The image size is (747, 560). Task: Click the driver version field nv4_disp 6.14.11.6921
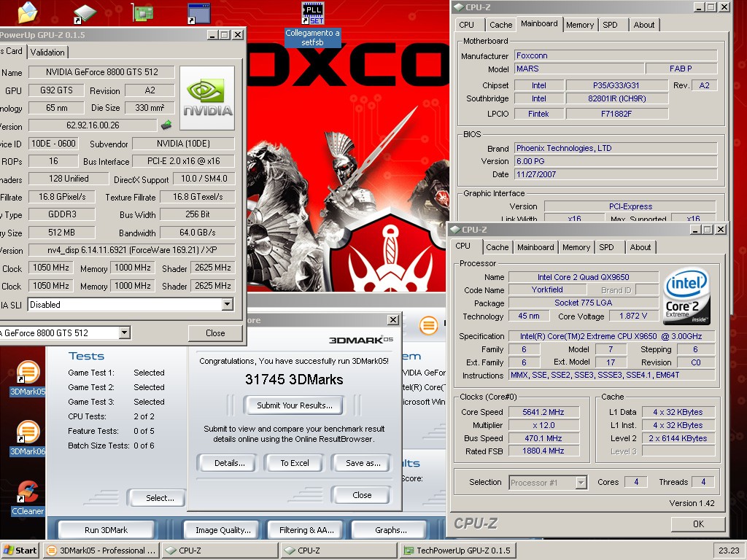[131, 250]
